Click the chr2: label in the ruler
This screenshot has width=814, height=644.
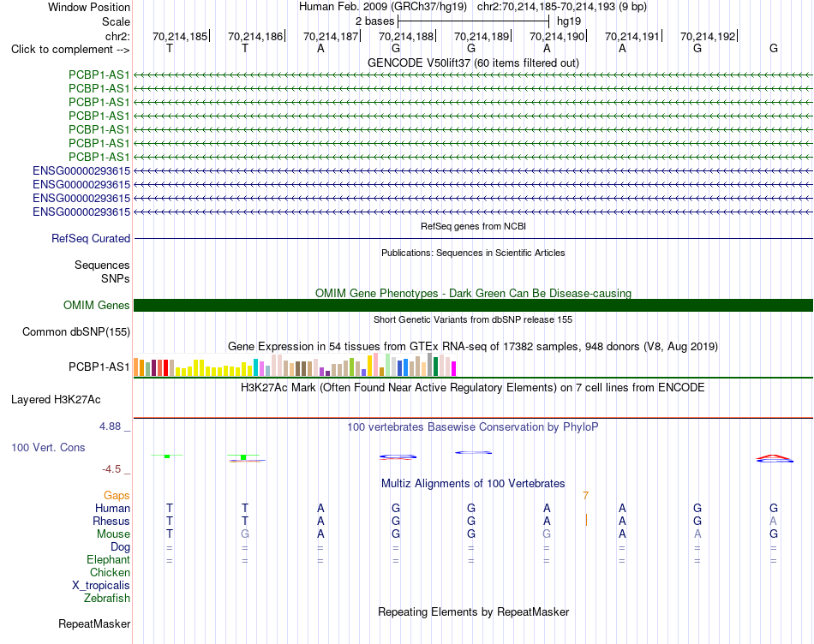pos(117,36)
